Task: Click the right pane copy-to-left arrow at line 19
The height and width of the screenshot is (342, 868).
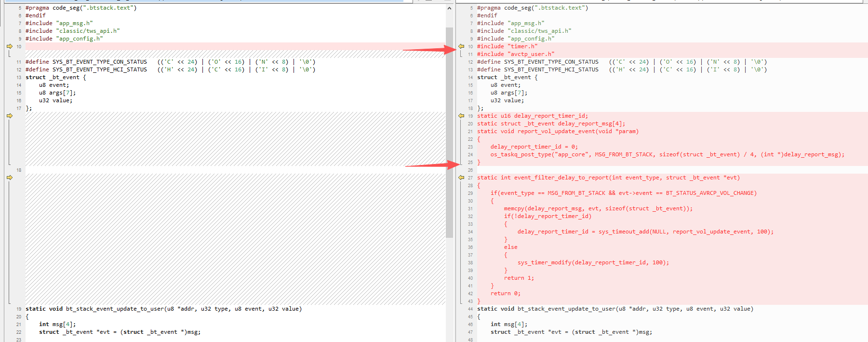Action: coord(461,116)
